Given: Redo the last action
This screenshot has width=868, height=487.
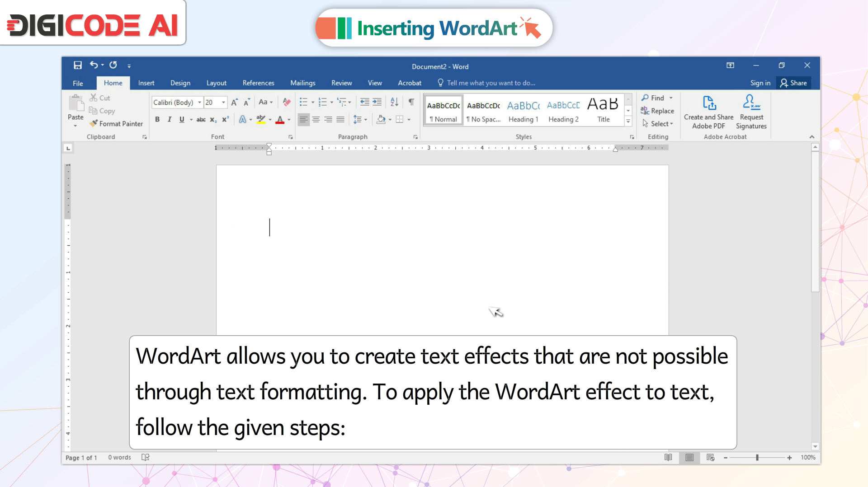Looking at the screenshot, I should coord(113,65).
